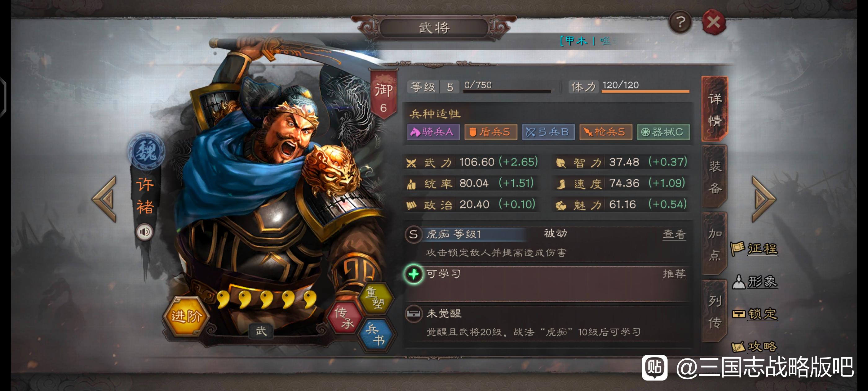The width and height of the screenshot is (868, 391).
Task: Click the 查看 view link for 虎痴
Action: click(x=674, y=234)
